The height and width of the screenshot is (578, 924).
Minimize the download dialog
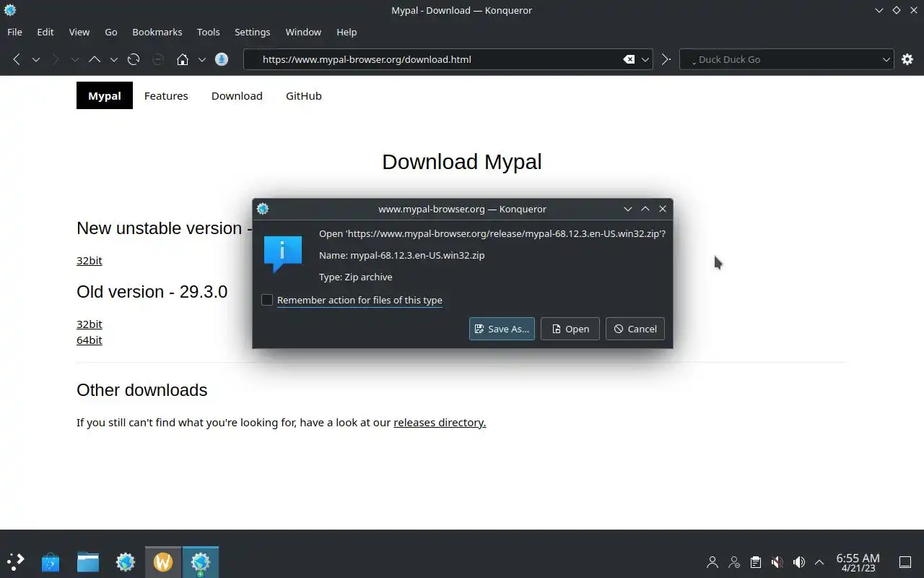[628, 209]
